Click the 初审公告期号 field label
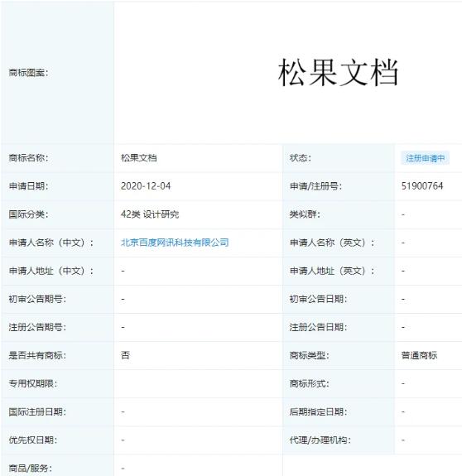 (37, 299)
